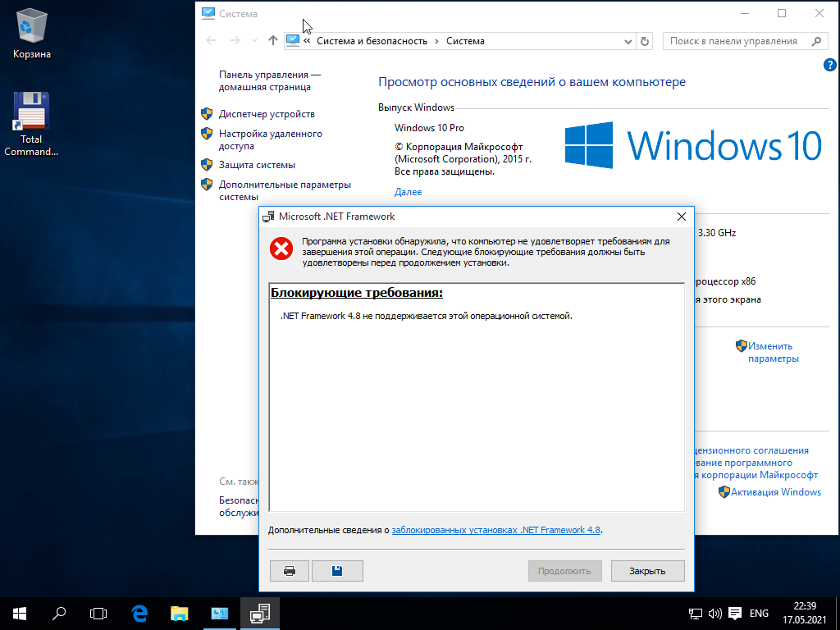Open the Windows Start menu
Image resolution: width=840 pixels, height=630 pixels.
[x=20, y=614]
